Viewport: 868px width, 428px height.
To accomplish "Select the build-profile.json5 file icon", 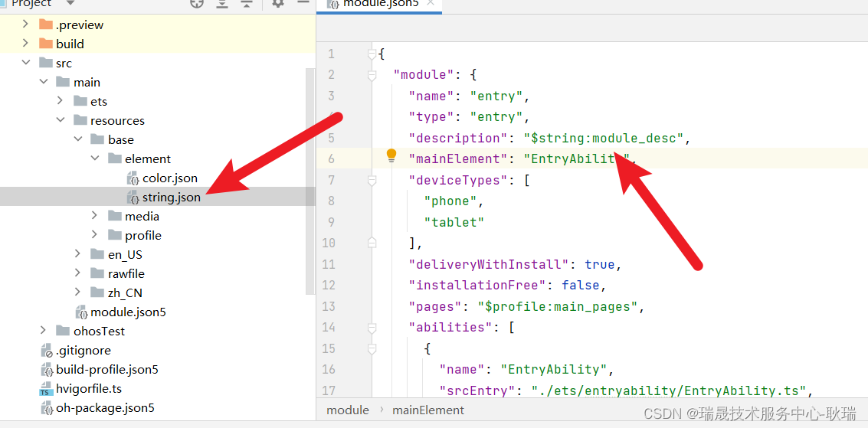I will coord(47,369).
